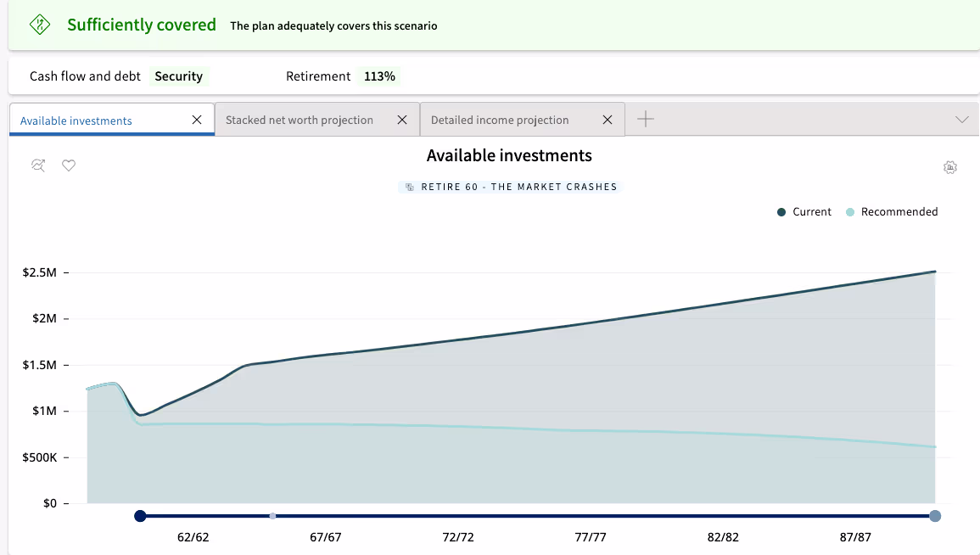Click the $2M axis value
Viewport: 980px width, 555px height.
tap(44, 319)
